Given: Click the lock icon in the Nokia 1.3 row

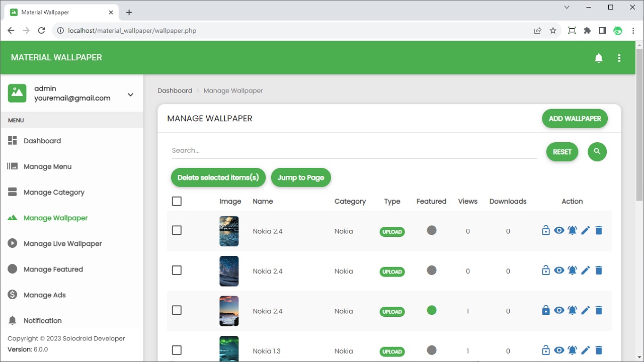Looking at the screenshot, I should tap(546, 350).
